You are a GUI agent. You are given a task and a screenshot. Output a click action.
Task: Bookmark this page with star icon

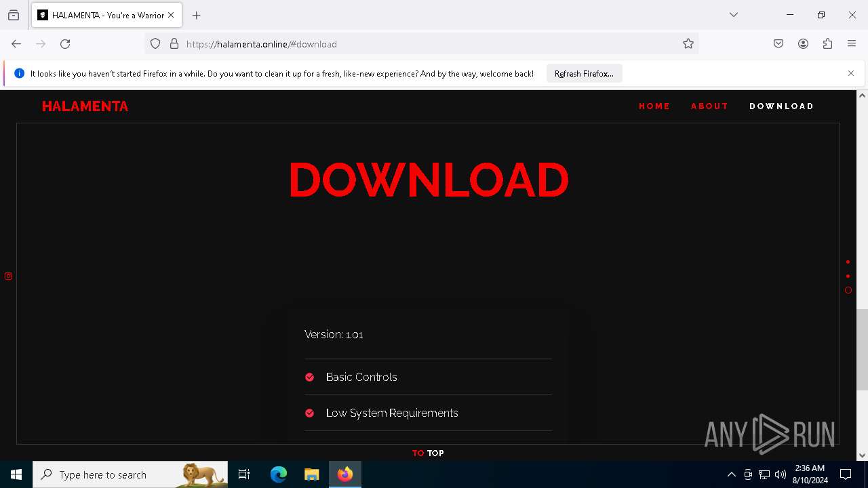[x=688, y=44]
